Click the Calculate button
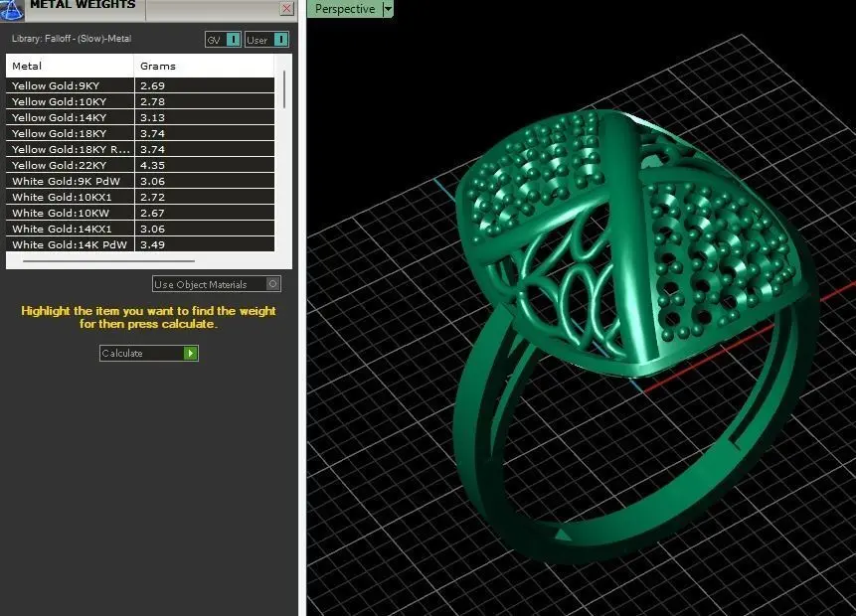 [x=148, y=353]
